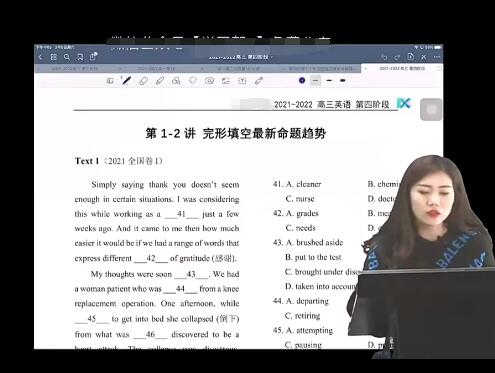Select answer option 'A. cleaner'

coord(303,184)
